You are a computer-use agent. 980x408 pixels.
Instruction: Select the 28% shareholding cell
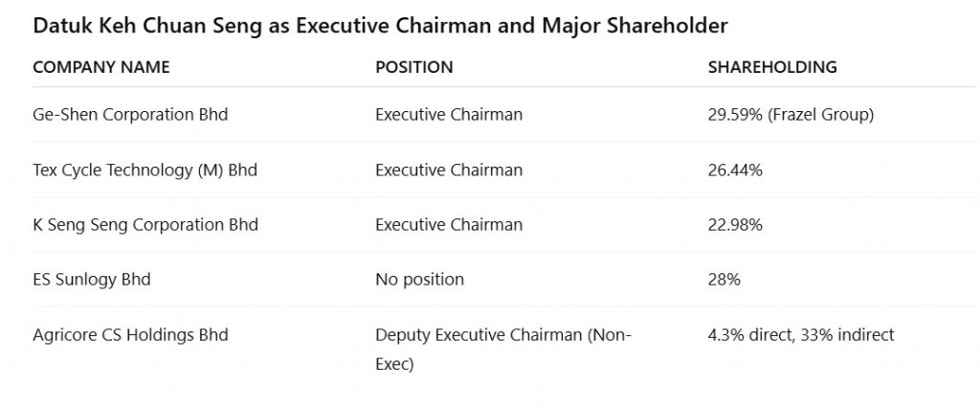(724, 280)
